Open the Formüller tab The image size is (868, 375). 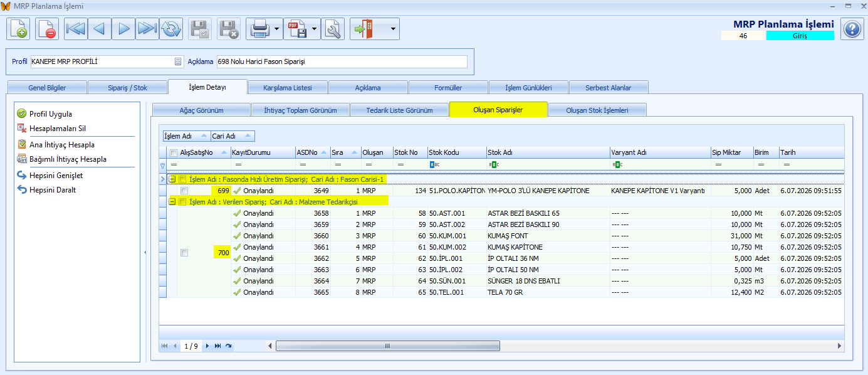click(448, 87)
